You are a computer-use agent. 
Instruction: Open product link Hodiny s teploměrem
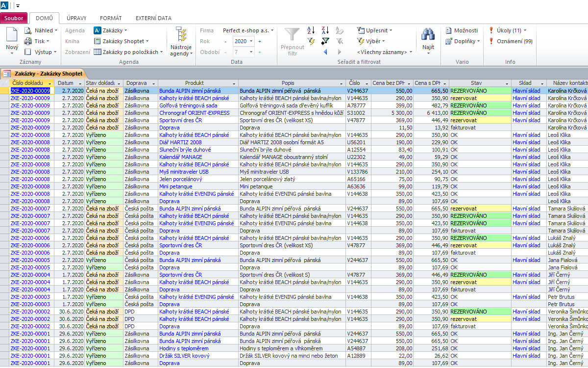(184, 348)
